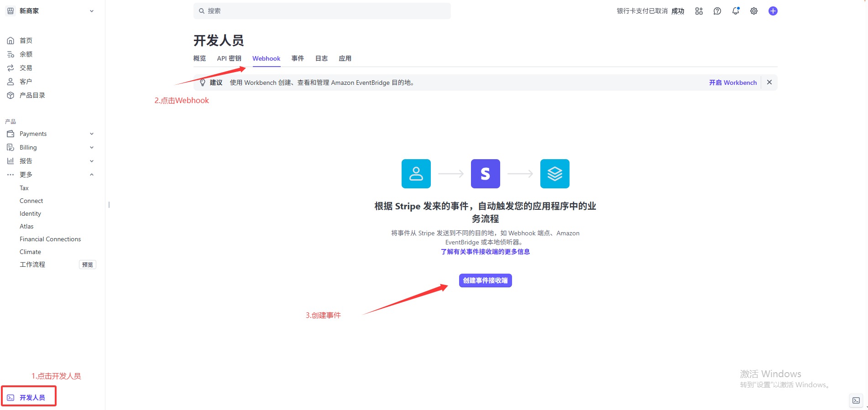Open the settings gear icon

click(754, 11)
